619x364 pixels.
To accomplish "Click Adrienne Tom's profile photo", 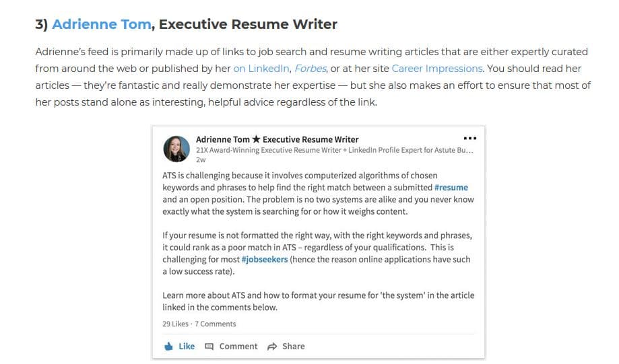I will [x=176, y=149].
